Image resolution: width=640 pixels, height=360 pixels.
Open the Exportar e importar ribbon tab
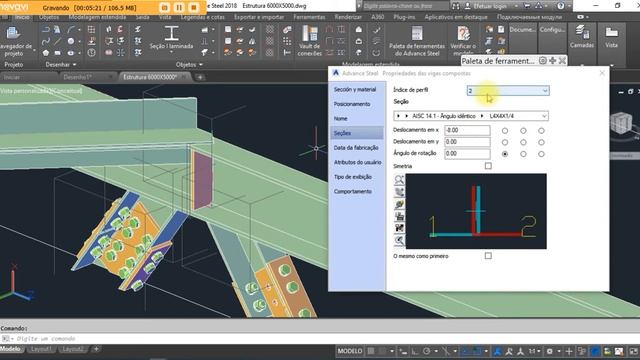[x=259, y=17]
